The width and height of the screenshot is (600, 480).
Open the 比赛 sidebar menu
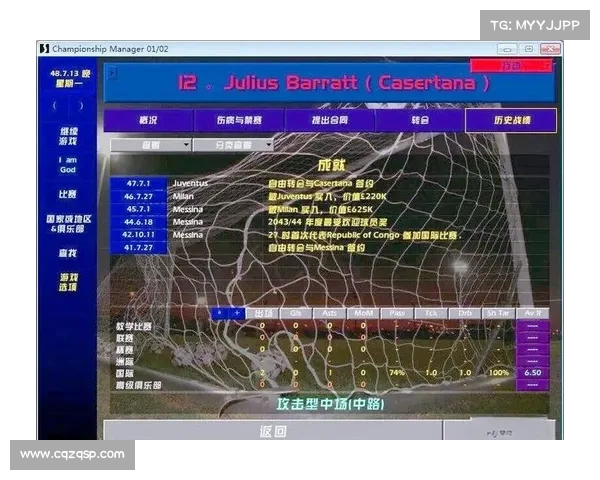coord(67,194)
